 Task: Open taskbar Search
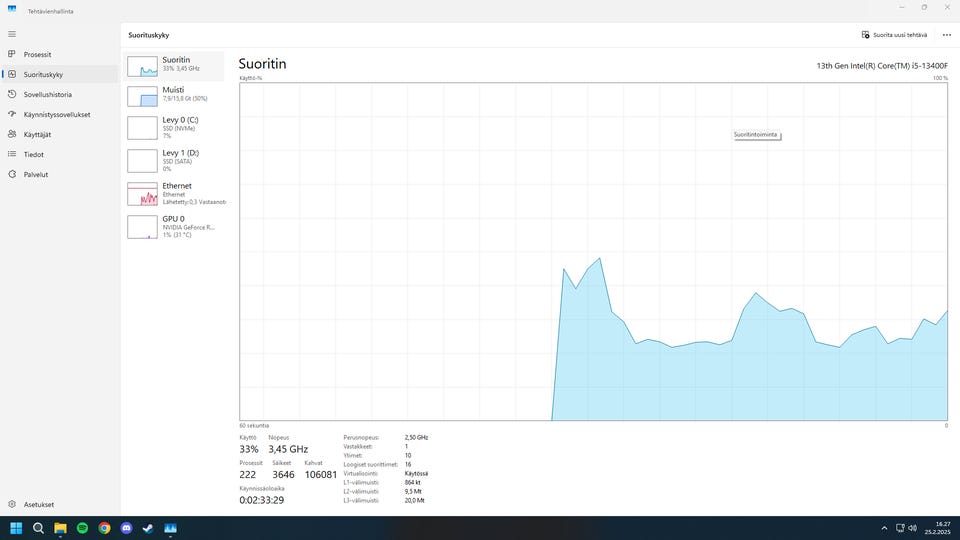(x=38, y=528)
